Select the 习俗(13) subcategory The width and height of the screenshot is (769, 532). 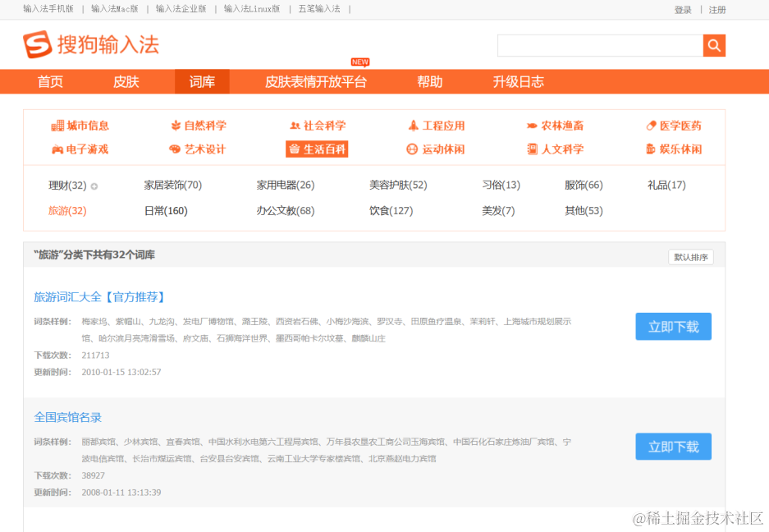coord(501,185)
